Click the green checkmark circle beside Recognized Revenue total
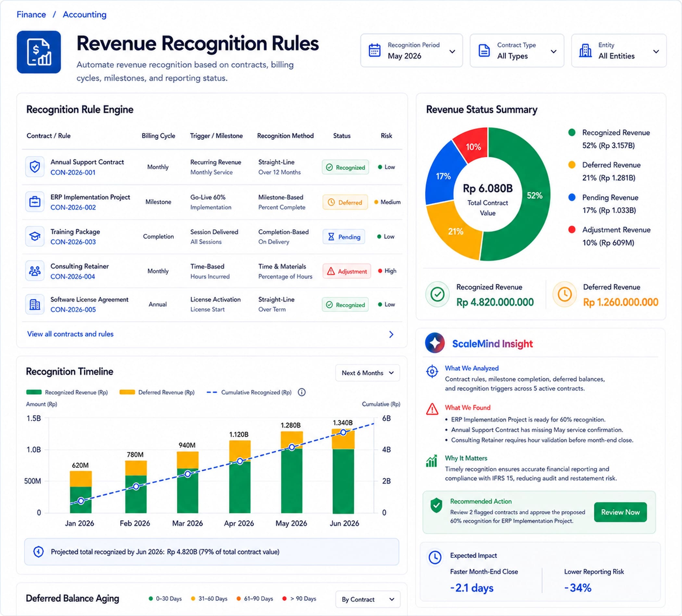The image size is (682, 616). tap(437, 294)
